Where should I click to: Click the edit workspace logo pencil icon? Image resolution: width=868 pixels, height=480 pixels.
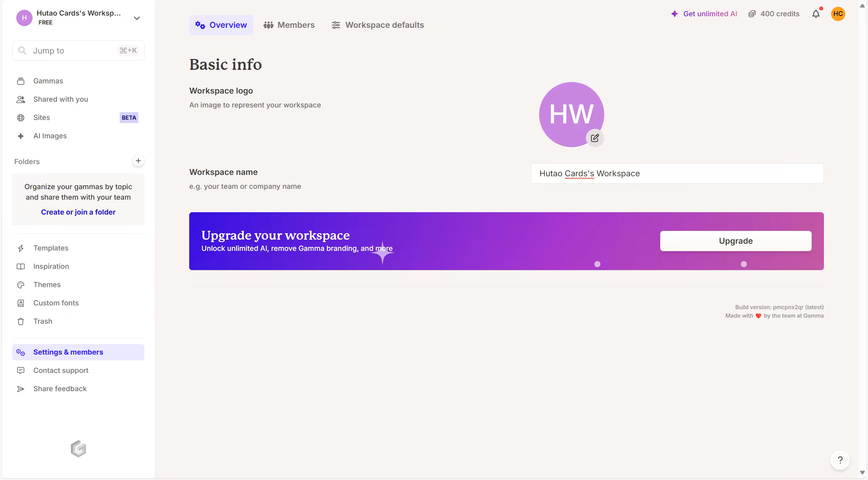pyautogui.click(x=595, y=138)
